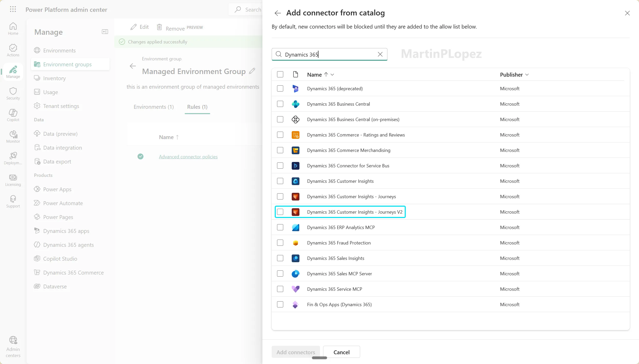Check Dynamics 365 Customer Insights - Journeys V2
This screenshot has width=639, height=364.
point(280,212)
